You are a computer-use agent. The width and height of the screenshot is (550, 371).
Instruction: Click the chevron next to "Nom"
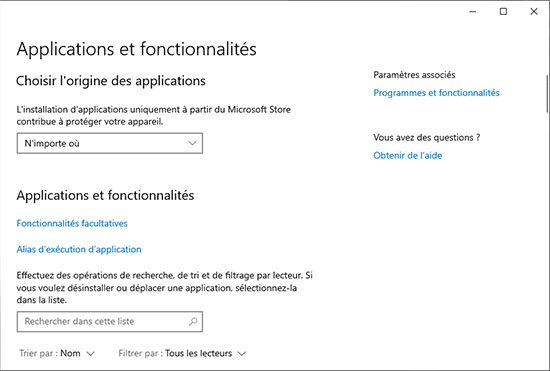(x=90, y=354)
